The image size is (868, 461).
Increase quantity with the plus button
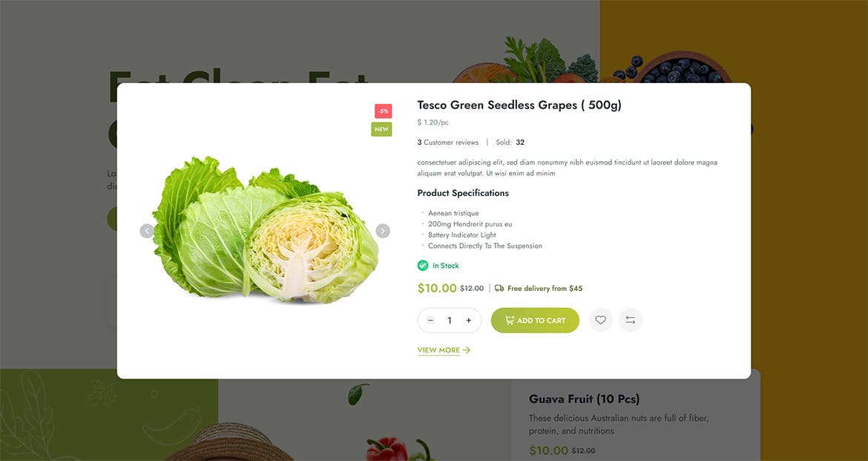468,321
